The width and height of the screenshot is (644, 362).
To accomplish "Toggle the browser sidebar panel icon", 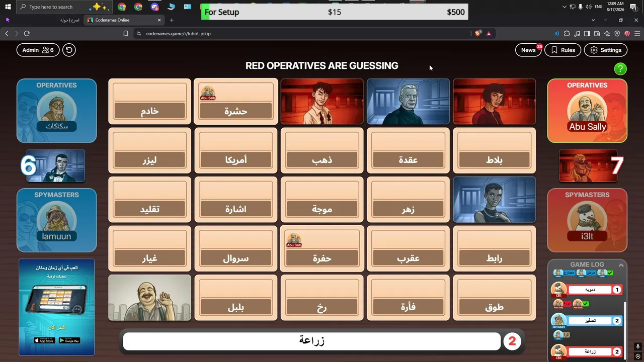I will [x=587, y=34].
